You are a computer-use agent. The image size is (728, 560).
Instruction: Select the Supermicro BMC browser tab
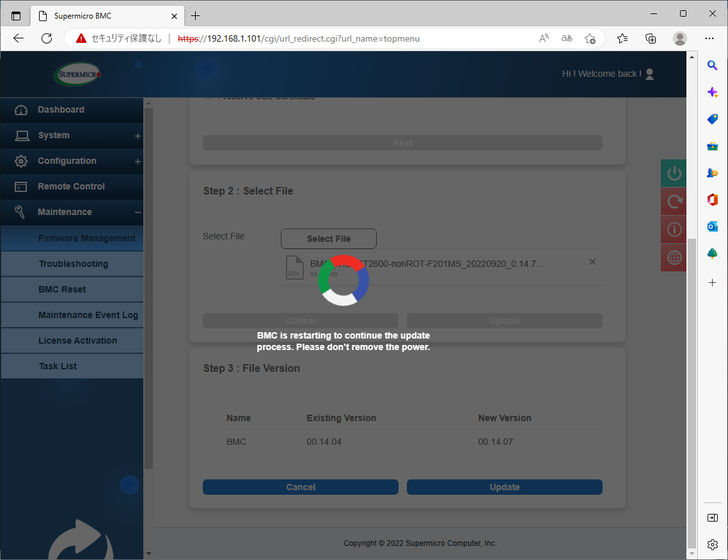(107, 16)
